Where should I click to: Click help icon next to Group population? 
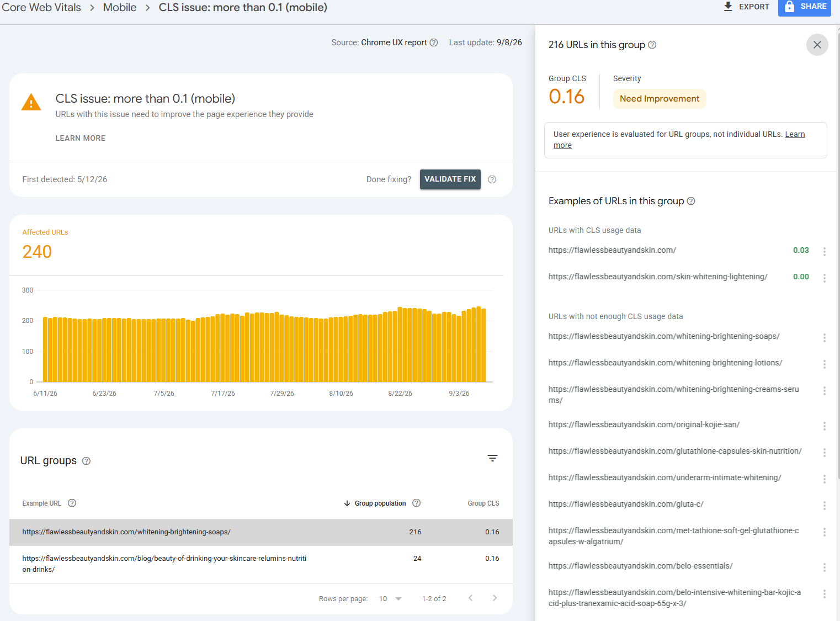pos(417,503)
